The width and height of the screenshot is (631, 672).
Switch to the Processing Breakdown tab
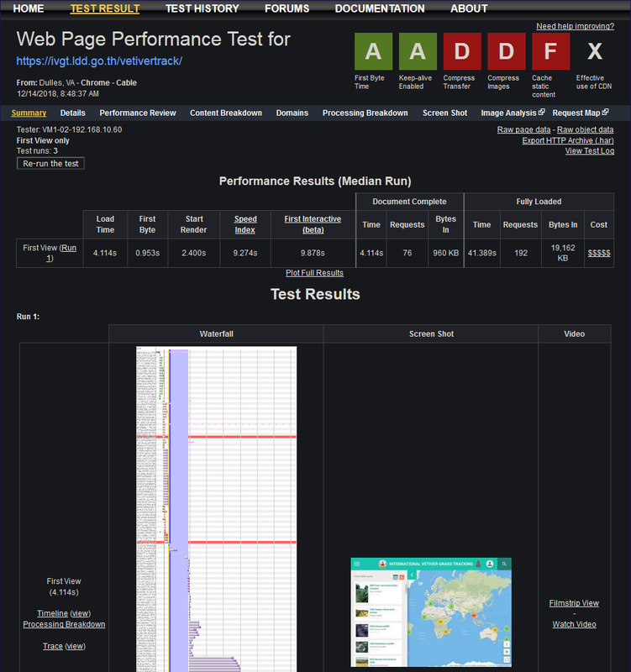[x=365, y=113]
